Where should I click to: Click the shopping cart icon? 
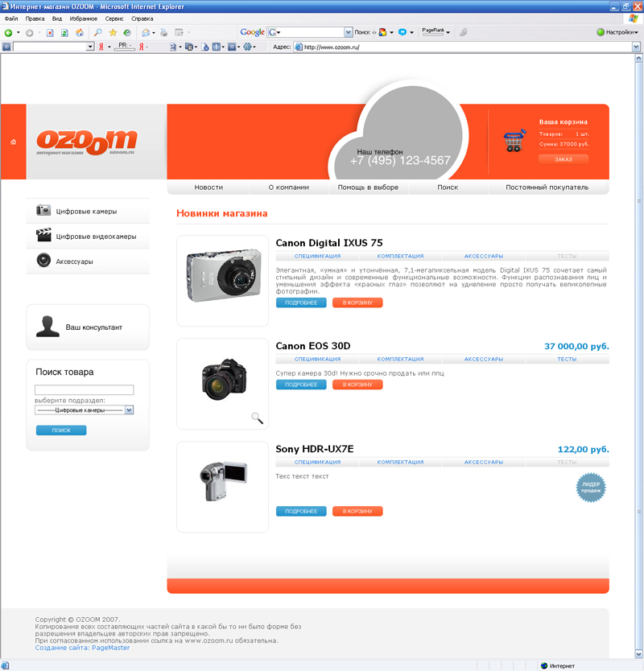[x=514, y=140]
